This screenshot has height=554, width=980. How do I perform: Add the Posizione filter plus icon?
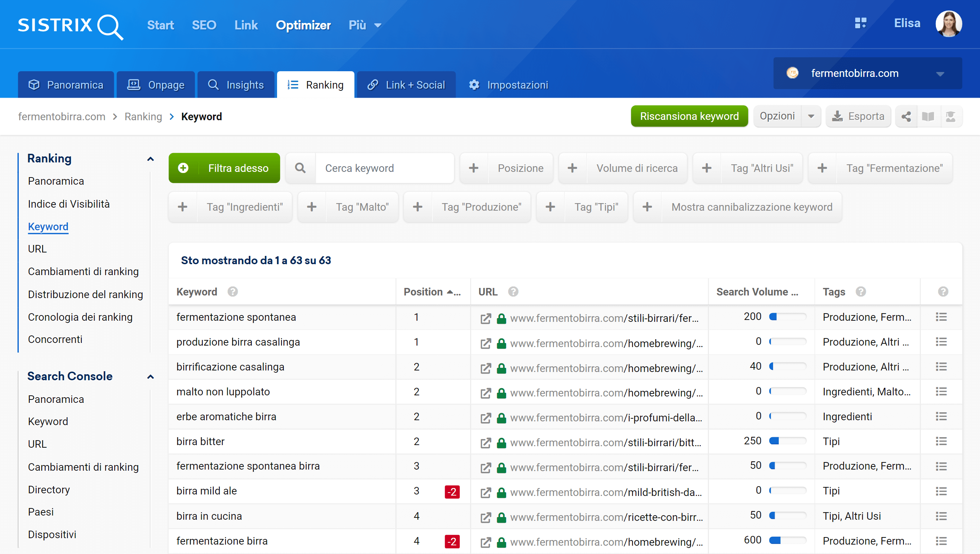click(x=474, y=168)
